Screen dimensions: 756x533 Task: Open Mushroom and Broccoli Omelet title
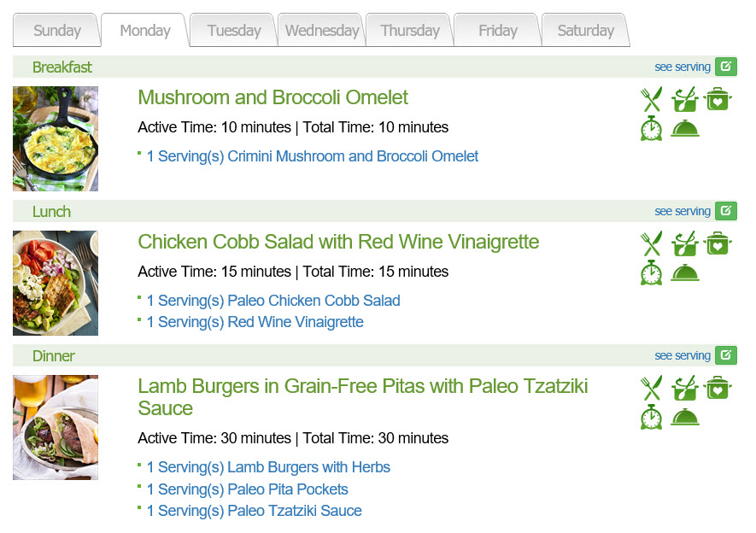(273, 97)
